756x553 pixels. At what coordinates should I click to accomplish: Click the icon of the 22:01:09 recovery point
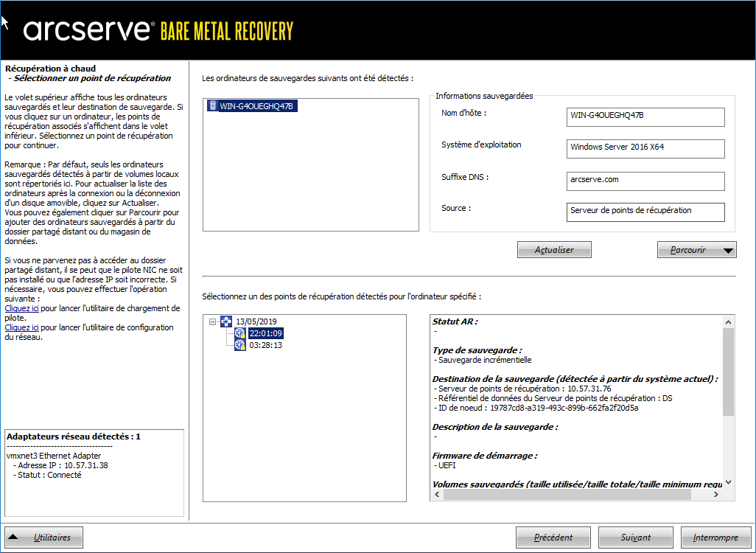pos(240,333)
